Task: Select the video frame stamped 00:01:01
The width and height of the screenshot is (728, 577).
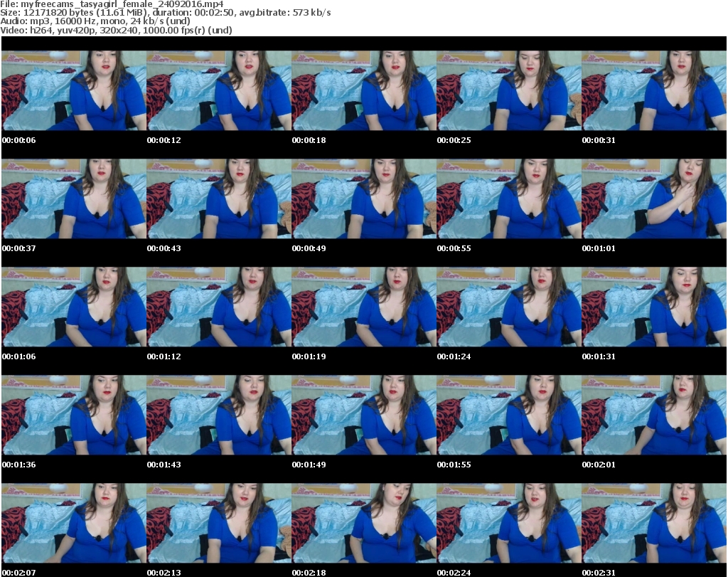Action: tap(654, 198)
